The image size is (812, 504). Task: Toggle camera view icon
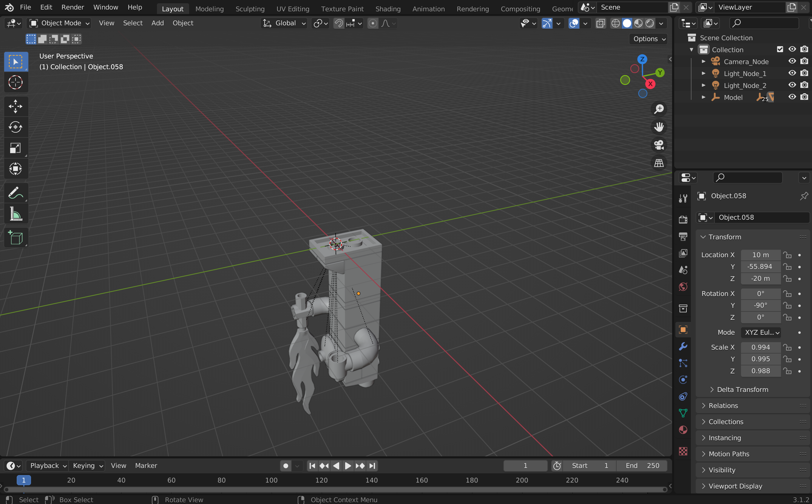(x=659, y=145)
